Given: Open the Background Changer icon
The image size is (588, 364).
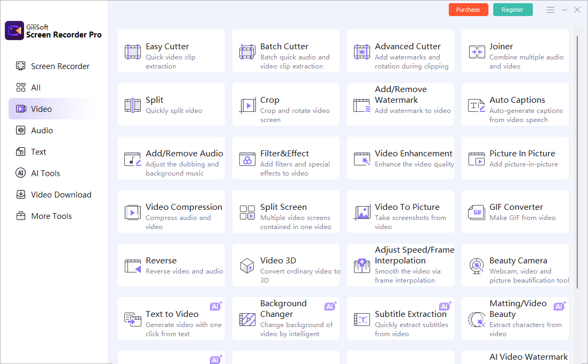Looking at the screenshot, I should click(247, 320).
